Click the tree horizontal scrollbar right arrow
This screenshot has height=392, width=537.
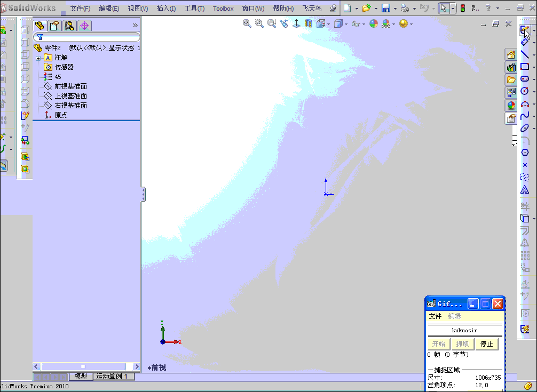coord(136,367)
